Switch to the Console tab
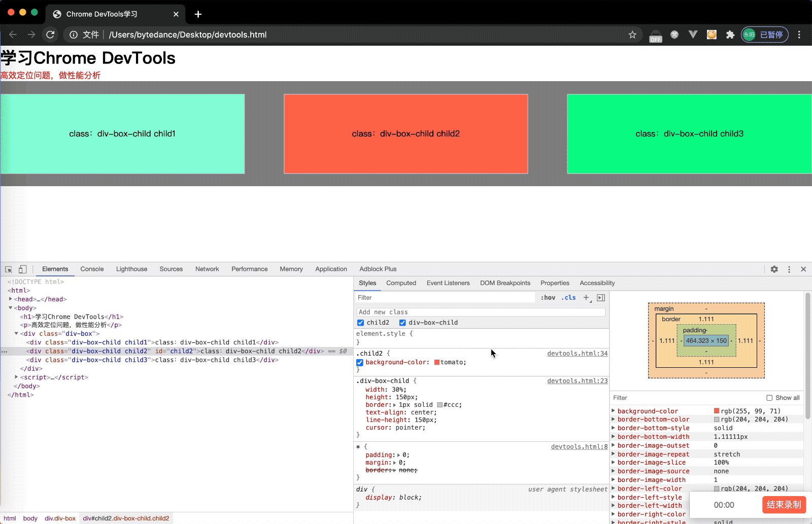Screen dimensions: 812x524 92,269
